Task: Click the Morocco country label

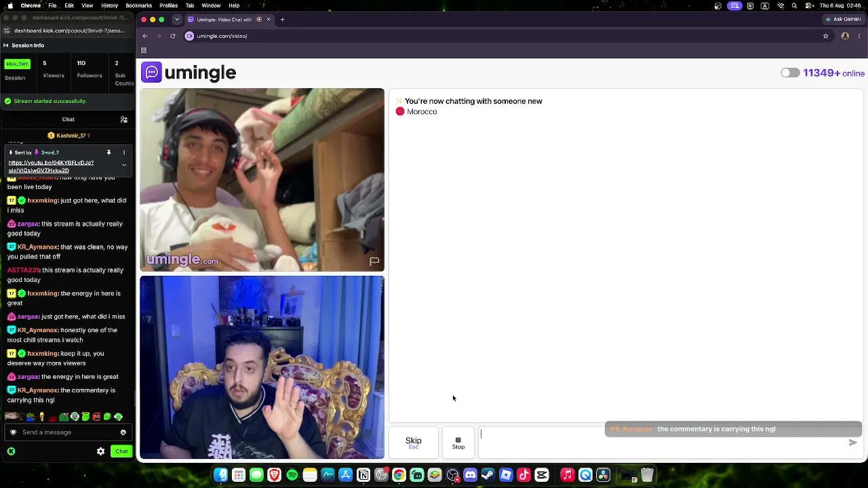Action: point(422,112)
